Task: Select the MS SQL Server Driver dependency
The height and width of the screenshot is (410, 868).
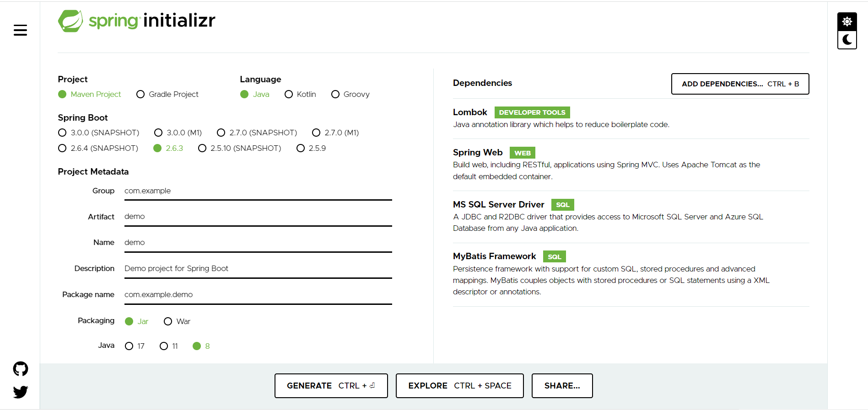Action: tap(631, 217)
